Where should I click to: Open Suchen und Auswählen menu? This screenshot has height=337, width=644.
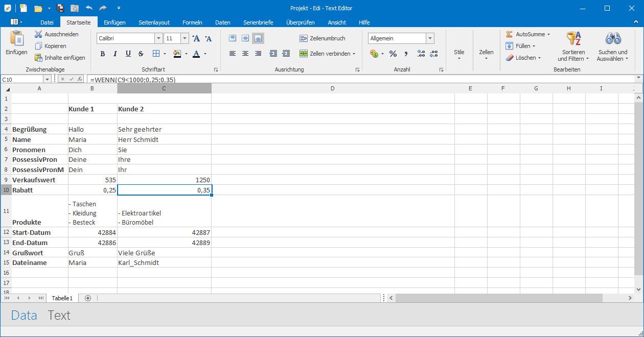pos(613,46)
